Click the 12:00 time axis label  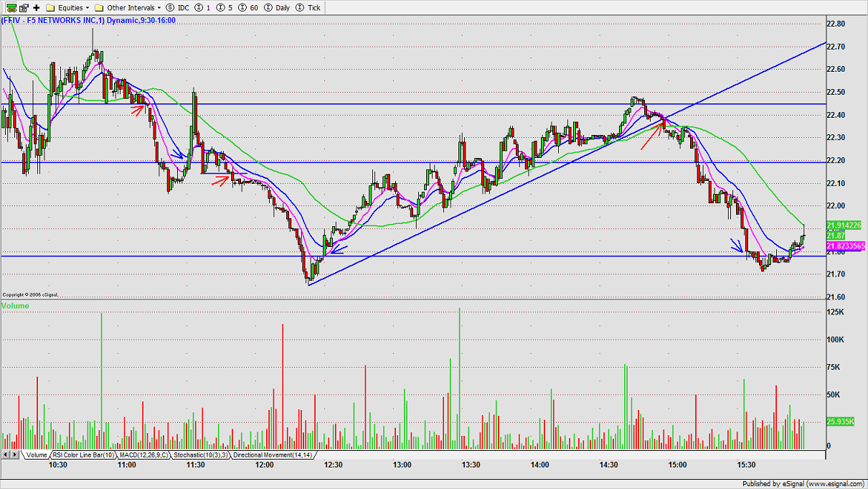264,465
